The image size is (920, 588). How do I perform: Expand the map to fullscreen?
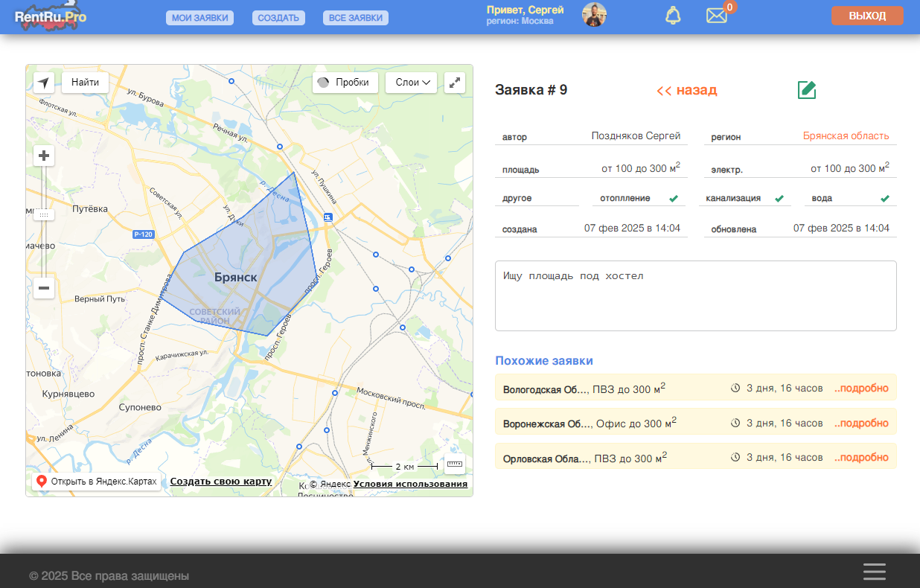pyautogui.click(x=455, y=83)
